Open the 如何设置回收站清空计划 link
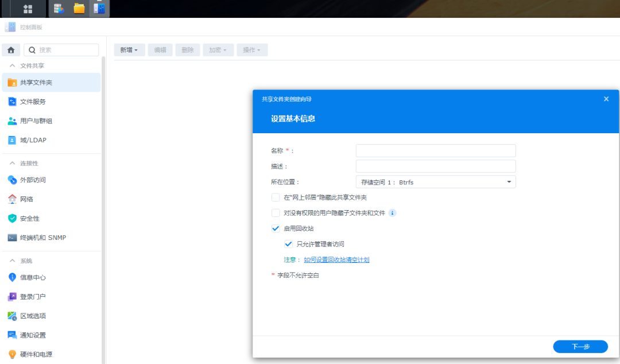Screen dimensions: 620x364 [336, 260]
